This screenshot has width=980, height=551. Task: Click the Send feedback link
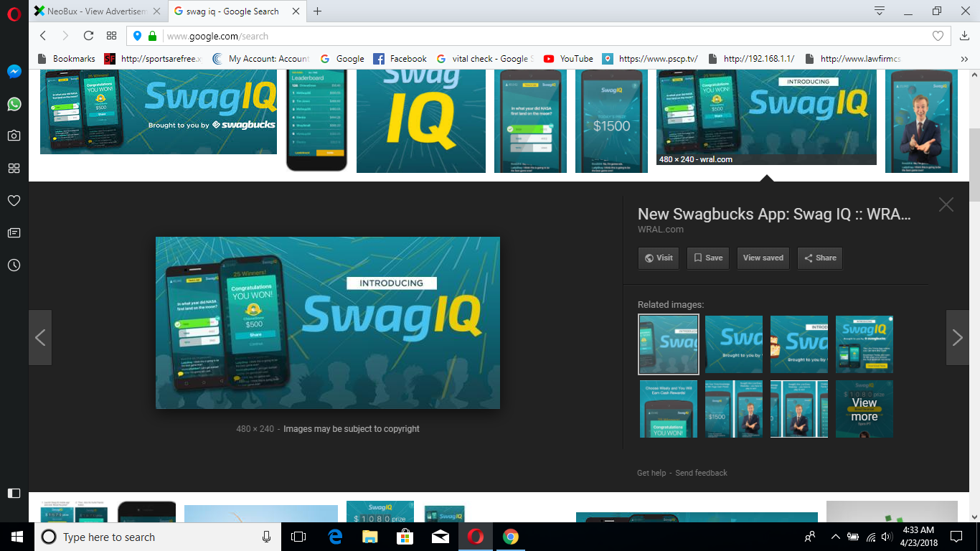(701, 473)
